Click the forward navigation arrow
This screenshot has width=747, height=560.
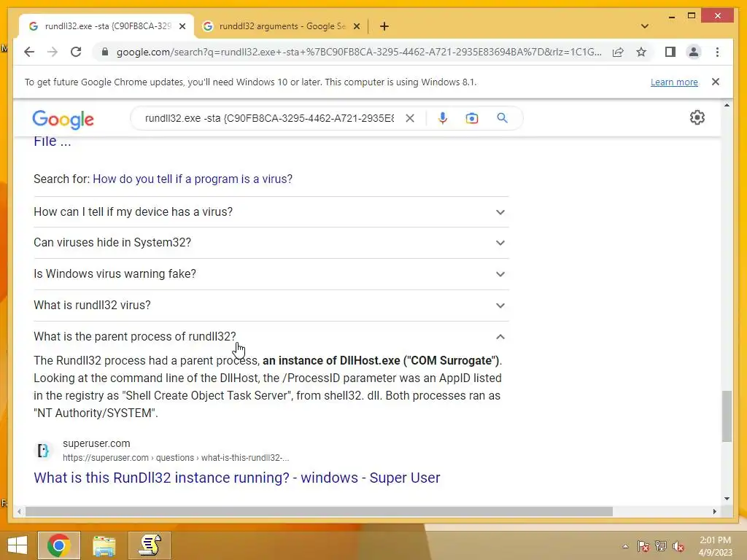pyautogui.click(x=53, y=52)
